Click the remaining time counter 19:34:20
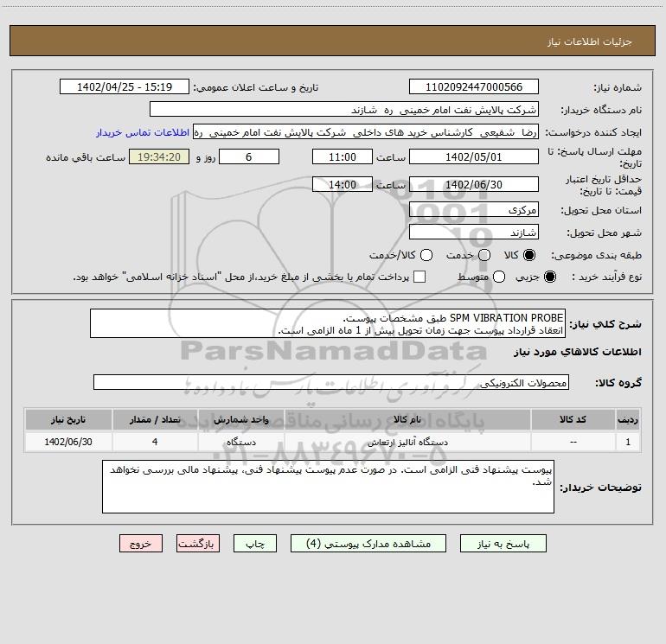666x644 pixels. (159, 156)
